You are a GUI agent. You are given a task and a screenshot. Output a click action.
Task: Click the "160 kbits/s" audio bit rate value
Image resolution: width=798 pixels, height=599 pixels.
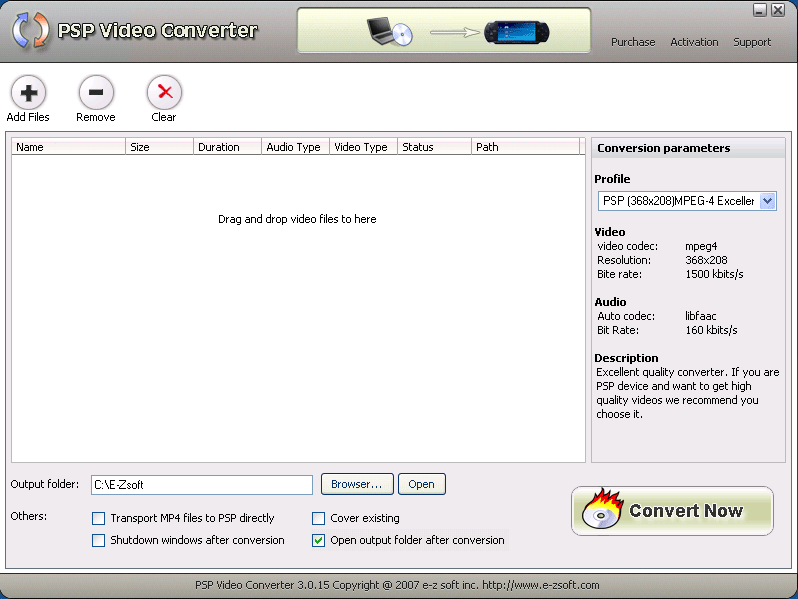tap(711, 330)
